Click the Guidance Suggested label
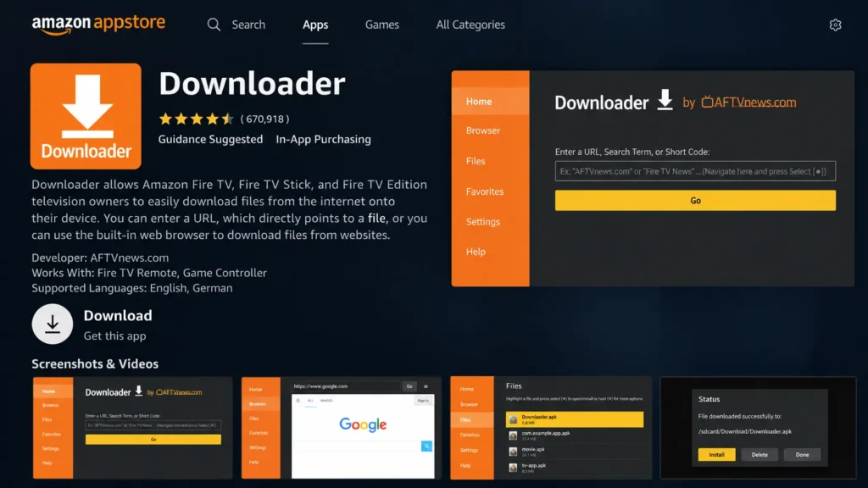The width and height of the screenshot is (868, 488). (210, 140)
